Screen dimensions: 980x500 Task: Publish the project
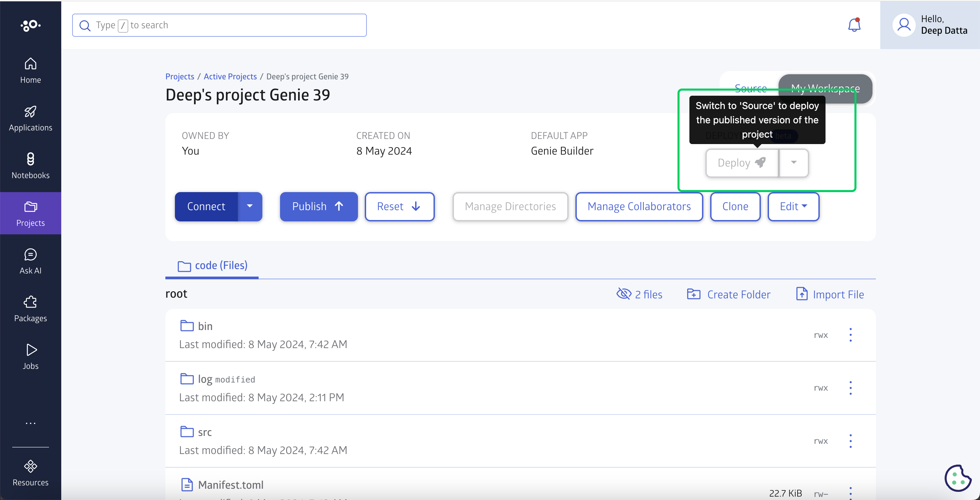318,206
